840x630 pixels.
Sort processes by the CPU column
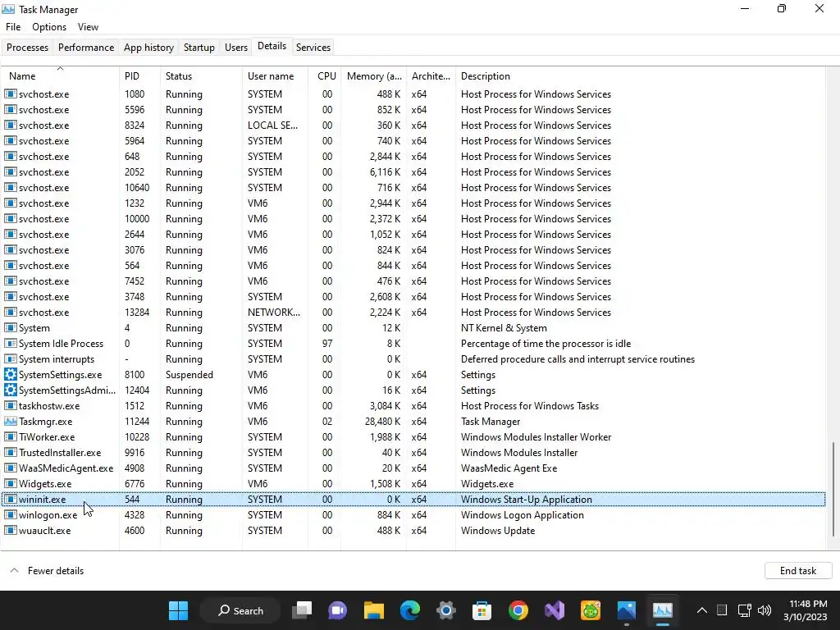coord(325,76)
